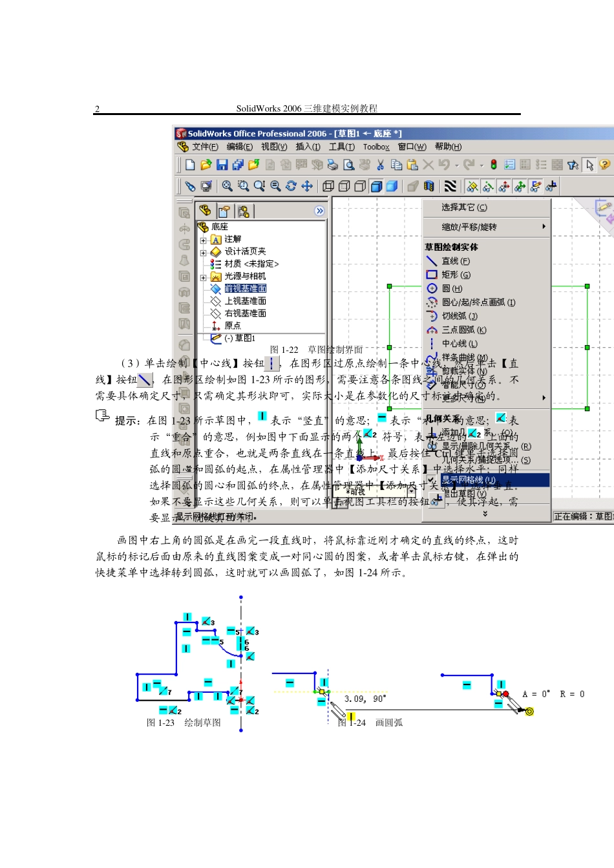Click the Rectangle icon in context menu
The height and width of the screenshot is (868, 614).
point(432,275)
